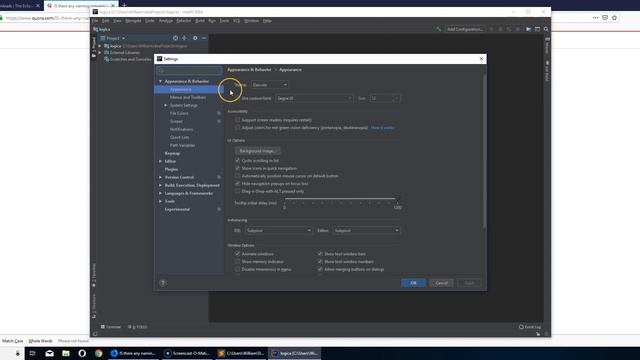The image size is (640, 360).
Task: Hide the Project panel with minus icon
Action: [204, 38]
